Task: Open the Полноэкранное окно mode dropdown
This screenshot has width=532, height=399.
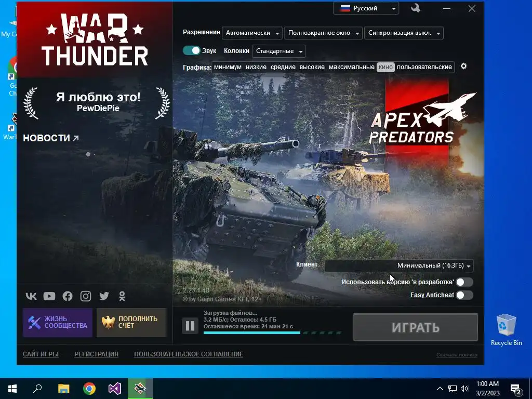Action: pyautogui.click(x=323, y=33)
